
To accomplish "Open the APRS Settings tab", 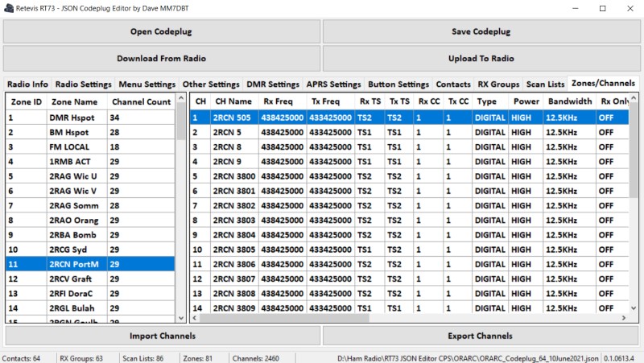I will [333, 85].
